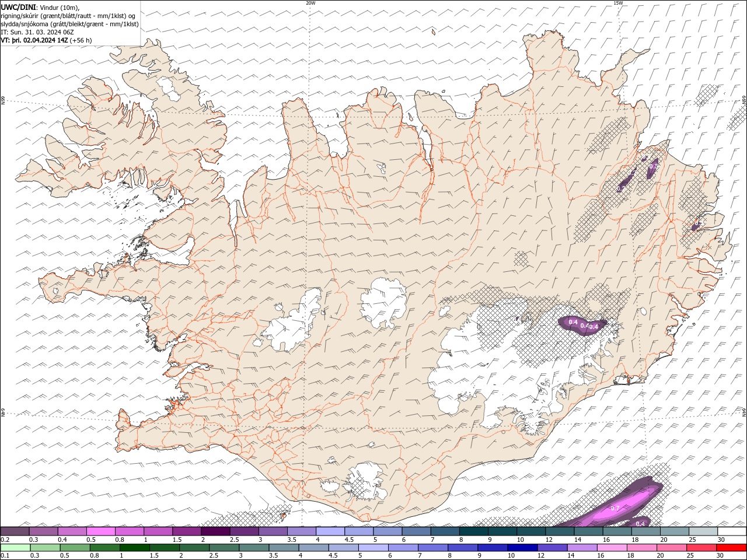
Task: Select the 'slydda/snjókoma' legend description line
Action: (69, 24)
